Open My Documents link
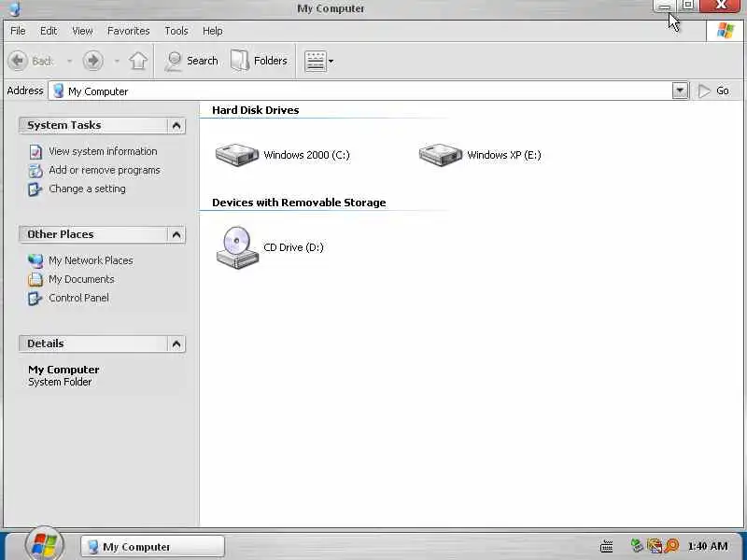747x560 pixels. (x=81, y=279)
